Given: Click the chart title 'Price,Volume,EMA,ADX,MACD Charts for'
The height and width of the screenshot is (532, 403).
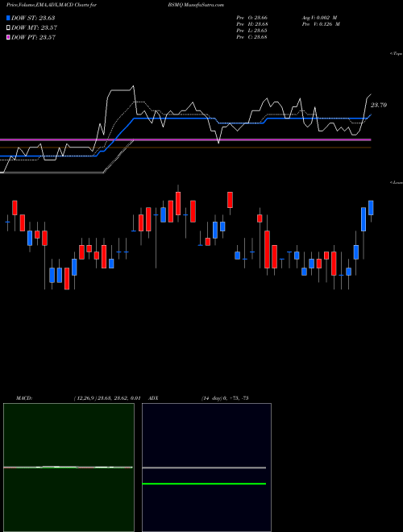Looking at the screenshot, I should (52, 5).
